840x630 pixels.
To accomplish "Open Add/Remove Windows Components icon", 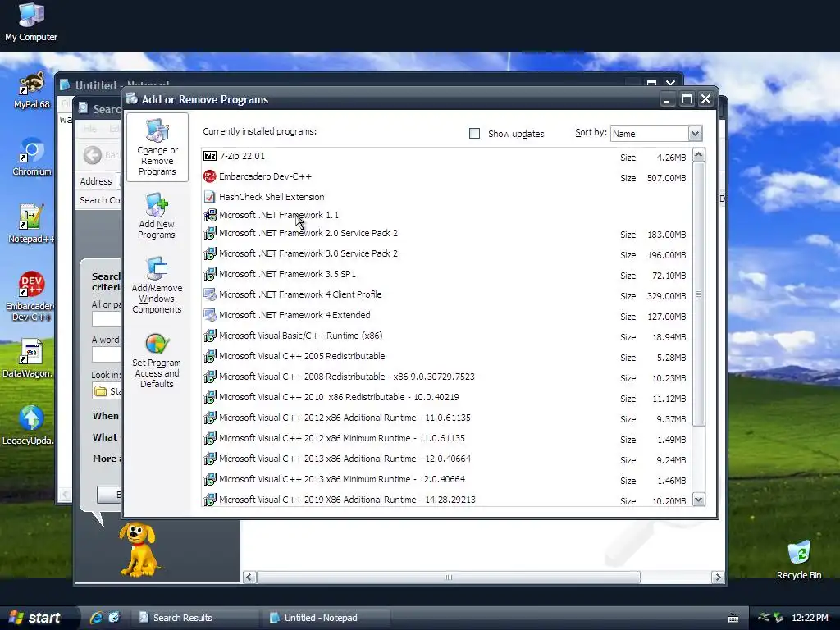I will point(157,285).
